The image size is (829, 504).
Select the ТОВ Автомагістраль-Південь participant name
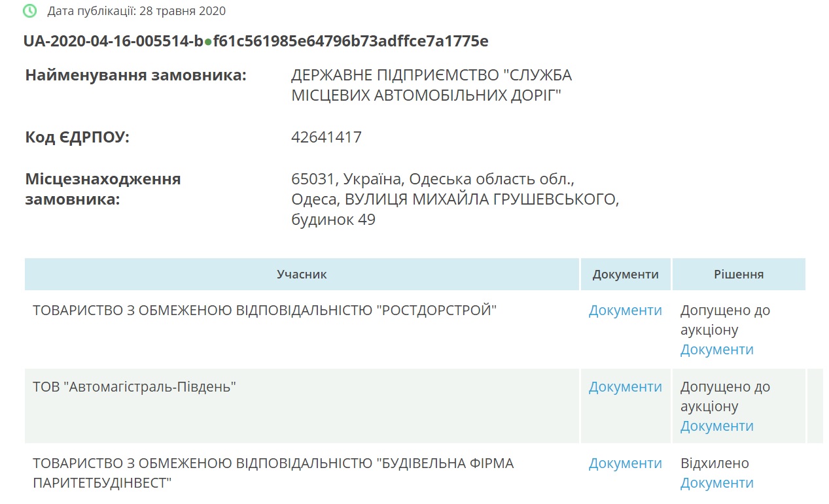[x=134, y=387]
